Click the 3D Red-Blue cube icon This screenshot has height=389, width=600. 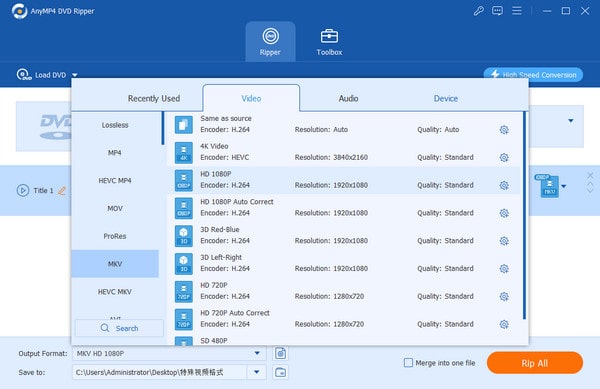(x=184, y=236)
